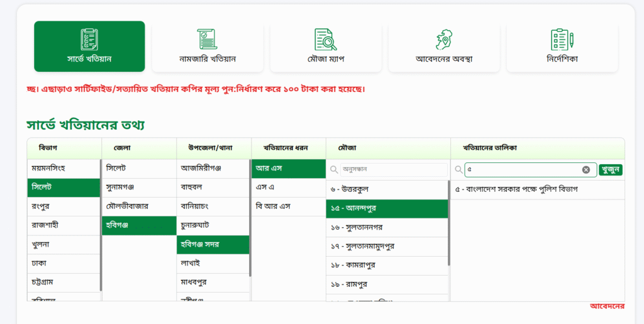Choose বাহুবল upazila
This screenshot has width=644, height=324.
213,187
